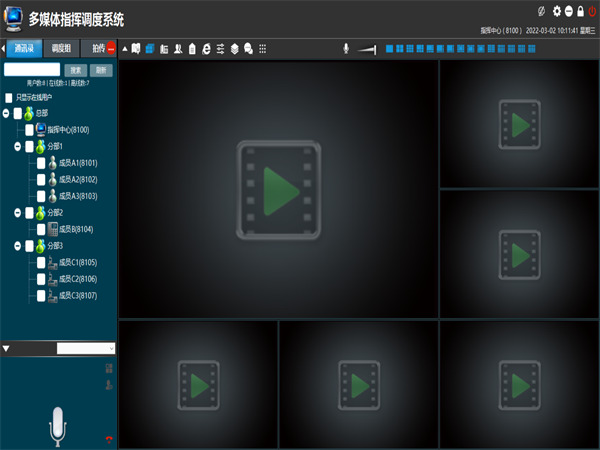Collapse the 分部1 tree node

18,147
